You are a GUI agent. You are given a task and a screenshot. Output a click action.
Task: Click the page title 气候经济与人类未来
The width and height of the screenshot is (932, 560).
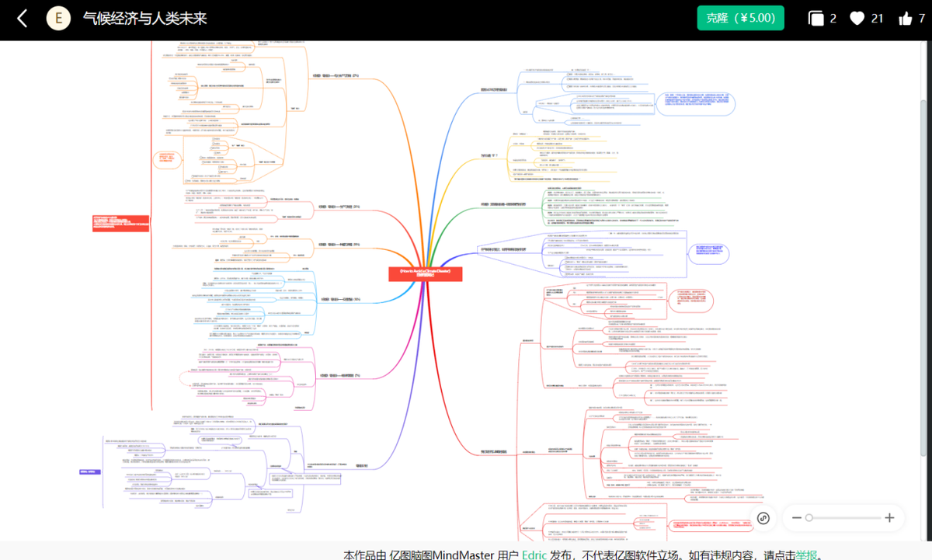coord(145,19)
